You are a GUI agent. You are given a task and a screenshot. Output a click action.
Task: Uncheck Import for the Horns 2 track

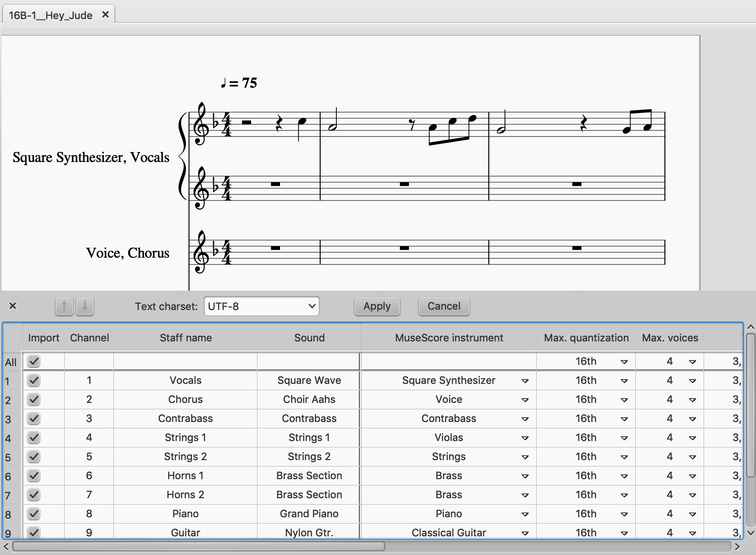point(34,495)
